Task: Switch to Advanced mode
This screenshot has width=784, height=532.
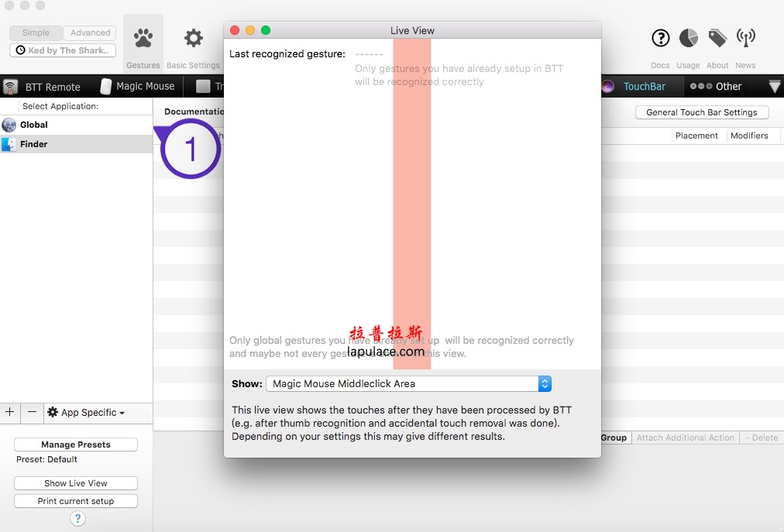Action: pyautogui.click(x=90, y=33)
